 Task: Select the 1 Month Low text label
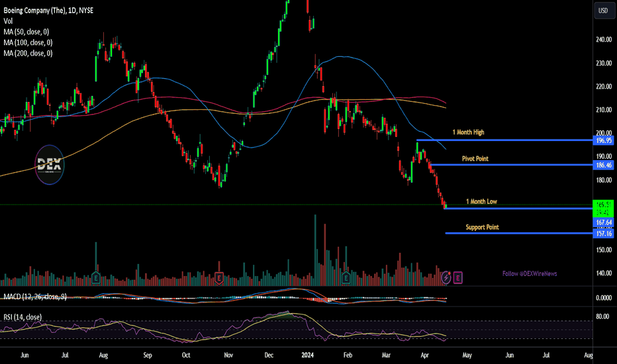(481, 201)
